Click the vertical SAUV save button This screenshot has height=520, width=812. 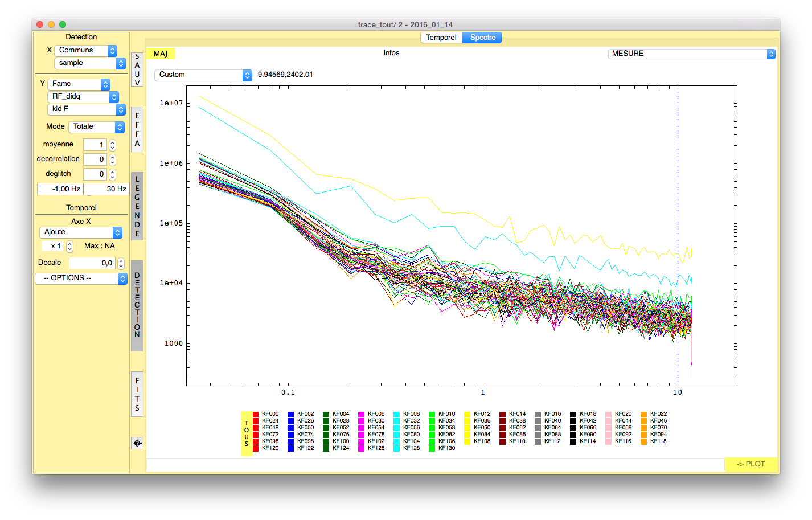[137, 69]
